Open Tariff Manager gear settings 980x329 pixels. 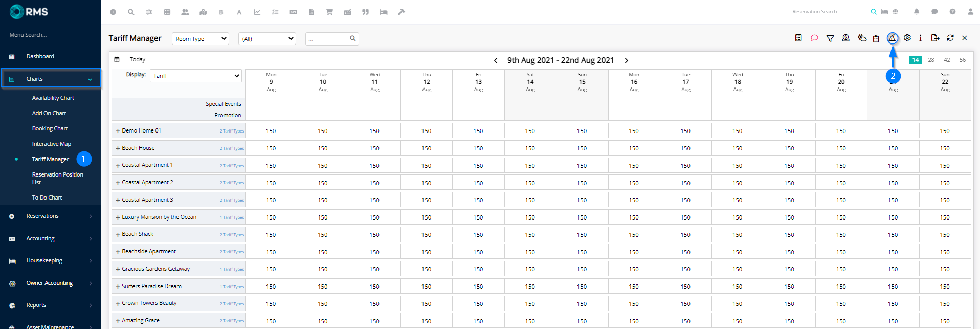(907, 38)
